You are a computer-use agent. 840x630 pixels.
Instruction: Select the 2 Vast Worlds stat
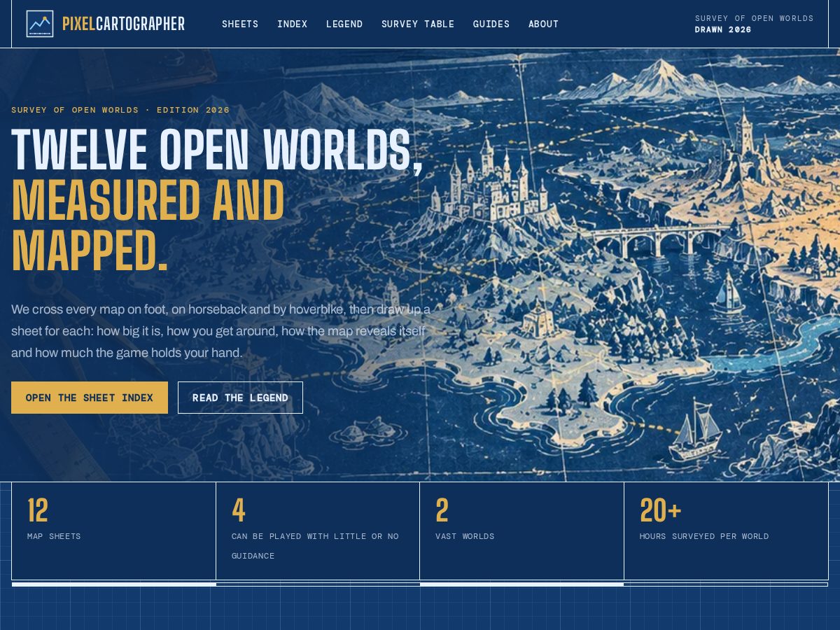521,531
